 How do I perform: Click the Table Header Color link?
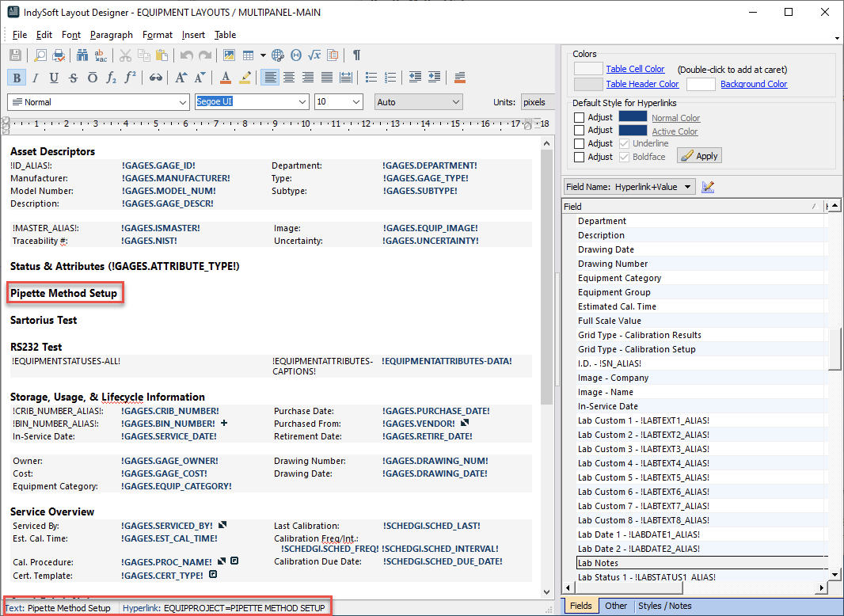click(642, 84)
